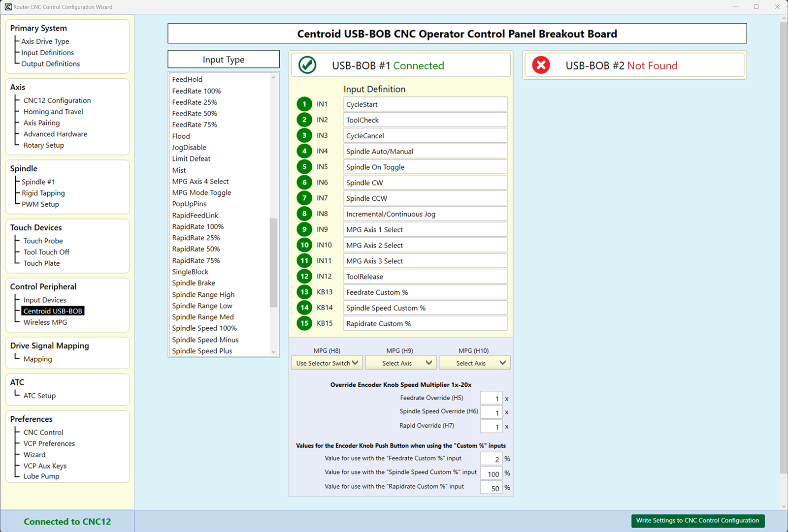Click the Input Type list scrollbar thumb
Screen dimensions: 788x532
(x=274, y=262)
